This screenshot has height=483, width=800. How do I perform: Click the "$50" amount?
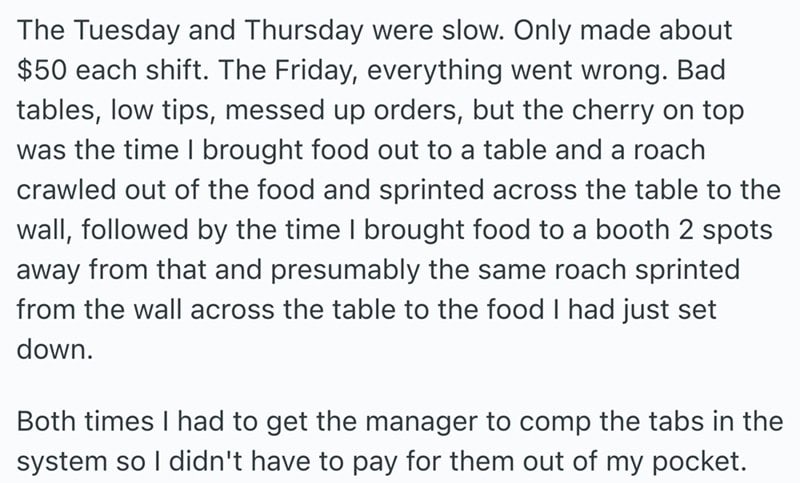pyautogui.click(x=41, y=70)
